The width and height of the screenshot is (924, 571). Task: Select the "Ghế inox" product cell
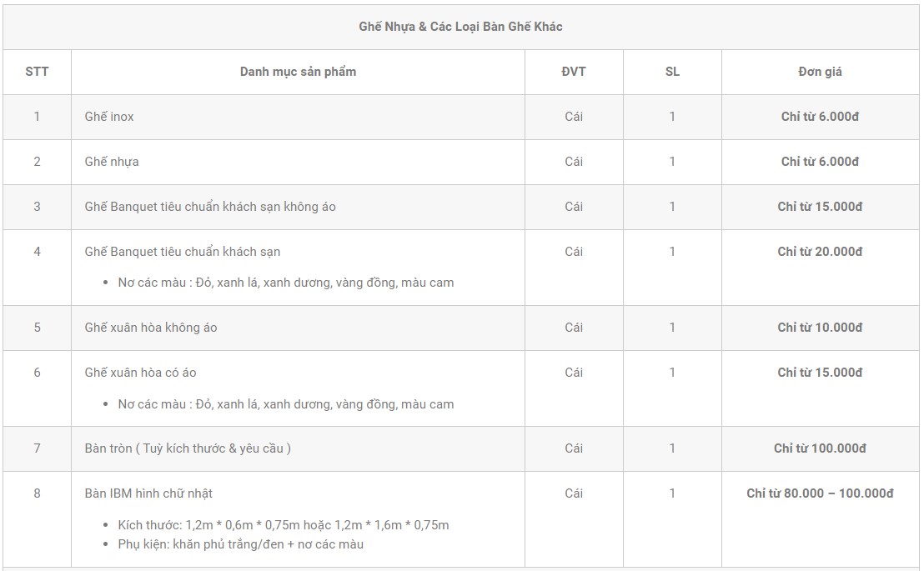[109, 117]
